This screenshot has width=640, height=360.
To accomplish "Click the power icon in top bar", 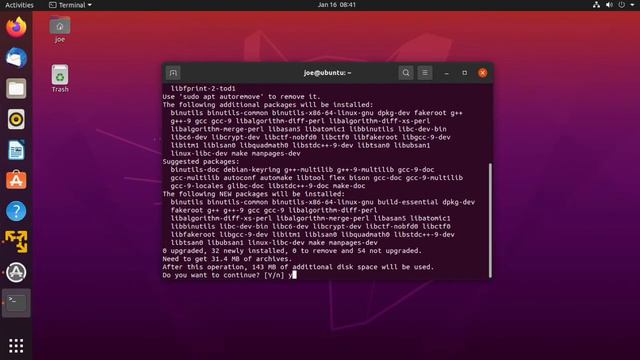I will coord(621,5).
